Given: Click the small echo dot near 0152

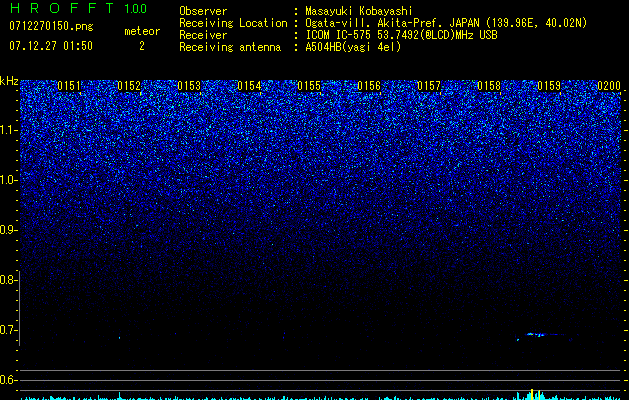Looking at the screenshot, I should [x=120, y=337].
